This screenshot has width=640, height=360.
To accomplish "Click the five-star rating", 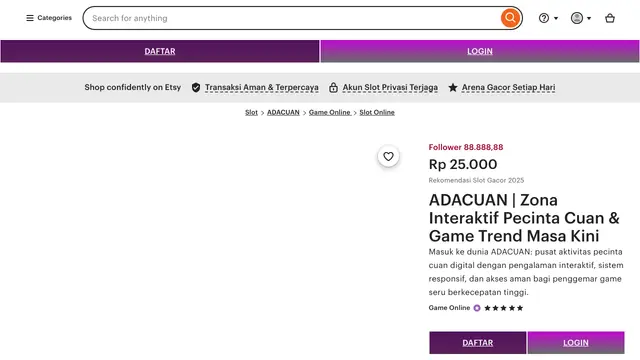I will pyautogui.click(x=503, y=308).
